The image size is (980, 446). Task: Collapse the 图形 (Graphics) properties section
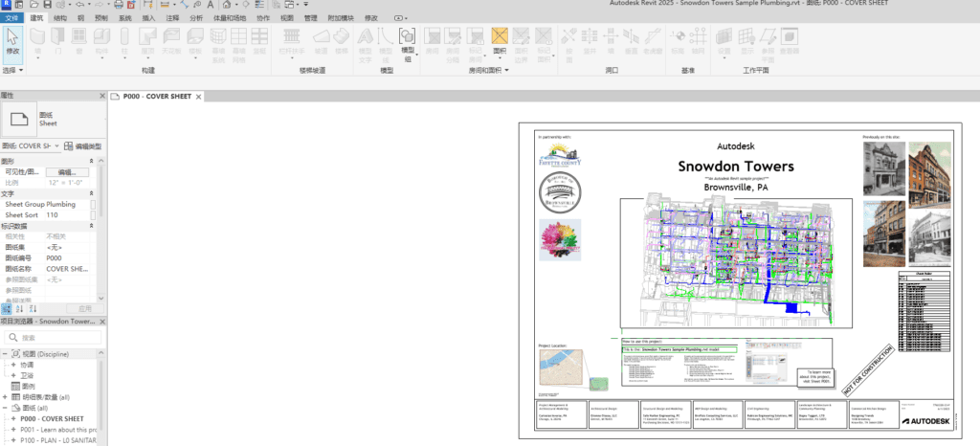point(92,161)
